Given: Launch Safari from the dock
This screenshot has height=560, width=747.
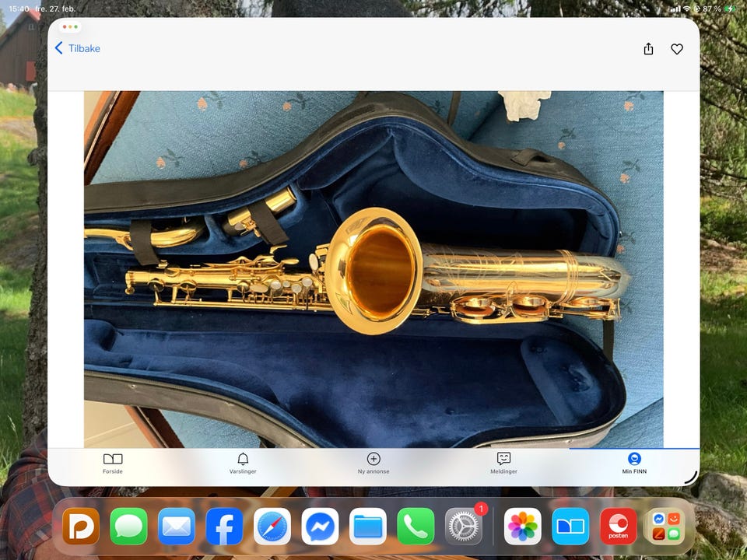Looking at the screenshot, I should [272, 527].
